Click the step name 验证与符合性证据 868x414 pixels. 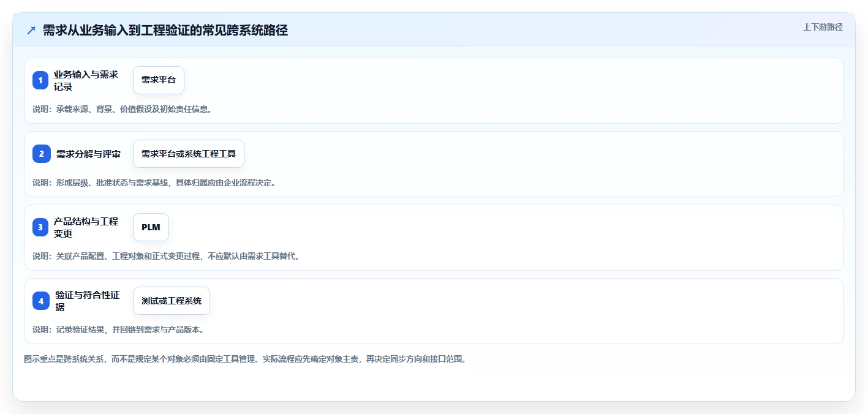tap(88, 301)
